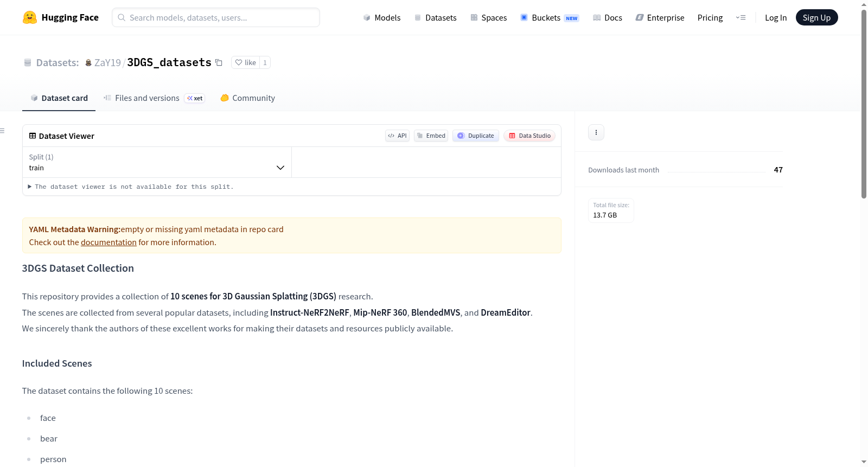Open the Models page
The image size is (868, 467).
[x=382, y=17]
